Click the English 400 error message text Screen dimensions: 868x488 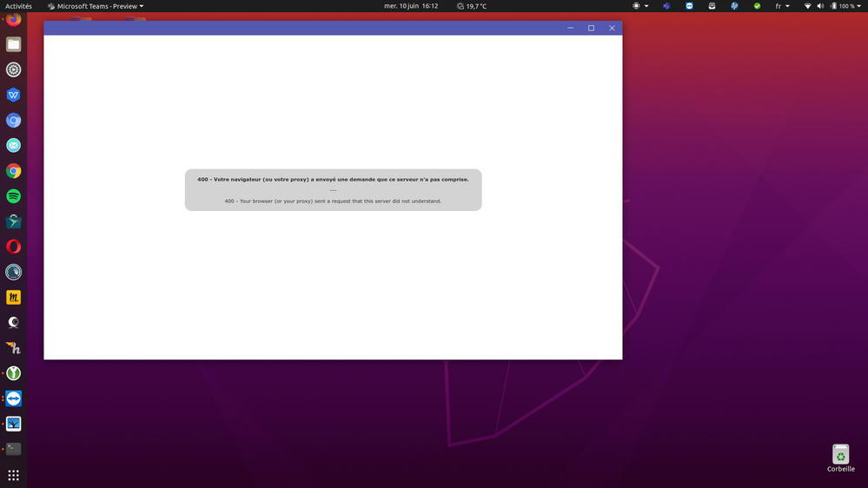[333, 201]
